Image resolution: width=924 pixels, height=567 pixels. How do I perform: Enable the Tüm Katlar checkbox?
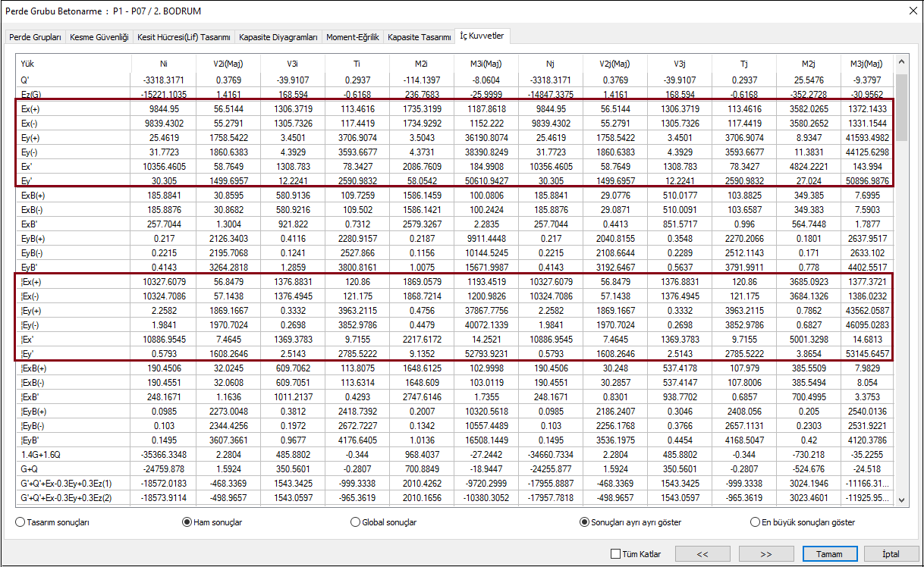pos(615,554)
